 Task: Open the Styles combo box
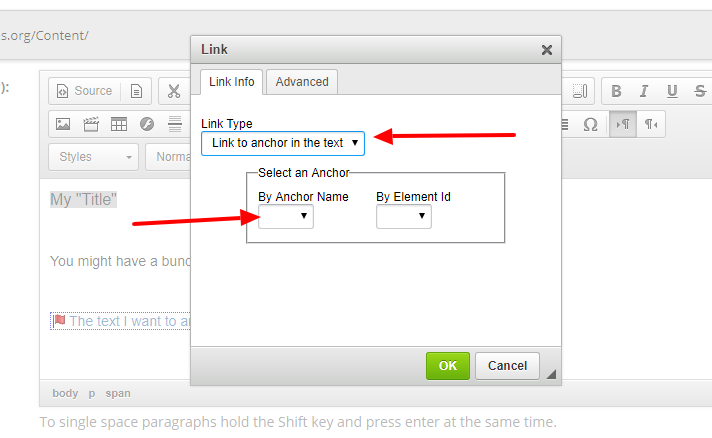(x=94, y=157)
